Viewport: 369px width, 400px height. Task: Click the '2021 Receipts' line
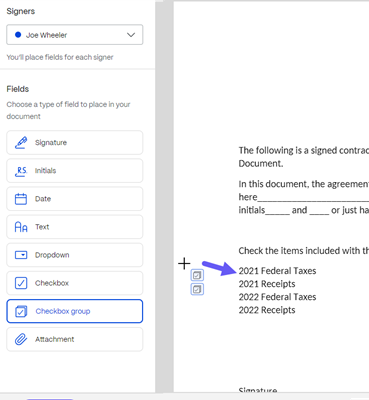(267, 284)
